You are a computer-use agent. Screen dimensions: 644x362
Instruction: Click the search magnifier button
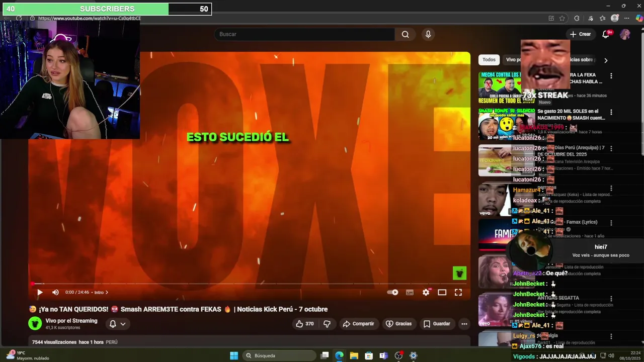pos(405,34)
